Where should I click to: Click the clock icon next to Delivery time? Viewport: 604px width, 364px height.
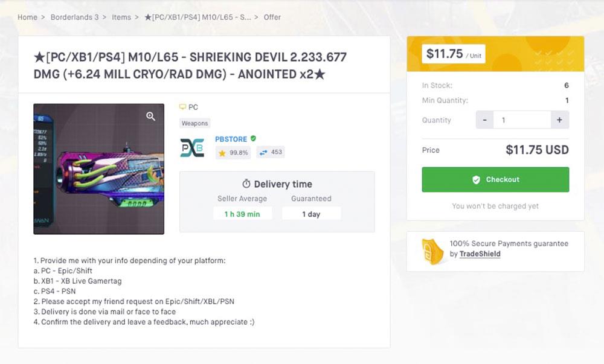coord(246,184)
